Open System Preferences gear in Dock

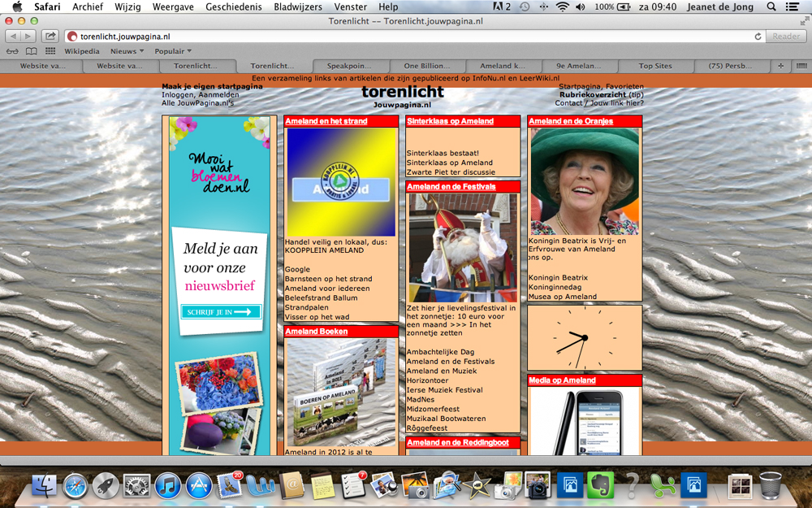click(136, 486)
